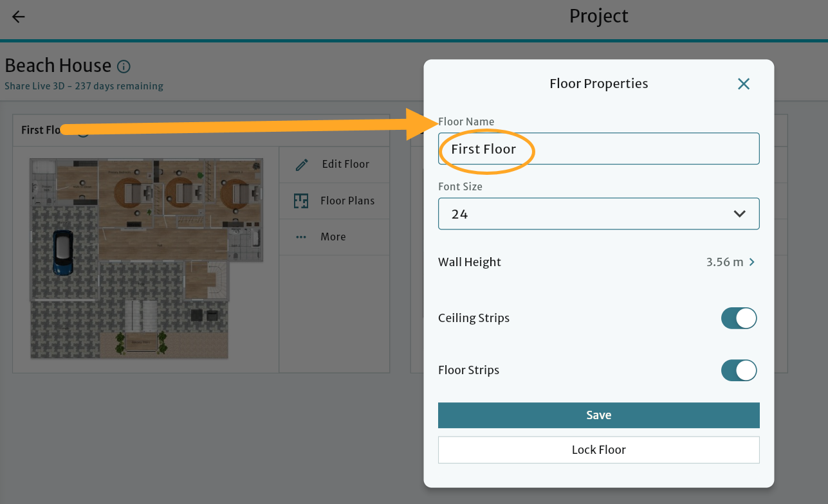Click the More ellipsis icon
The height and width of the screenshot is (504, 828).
[x=301, y=237]
